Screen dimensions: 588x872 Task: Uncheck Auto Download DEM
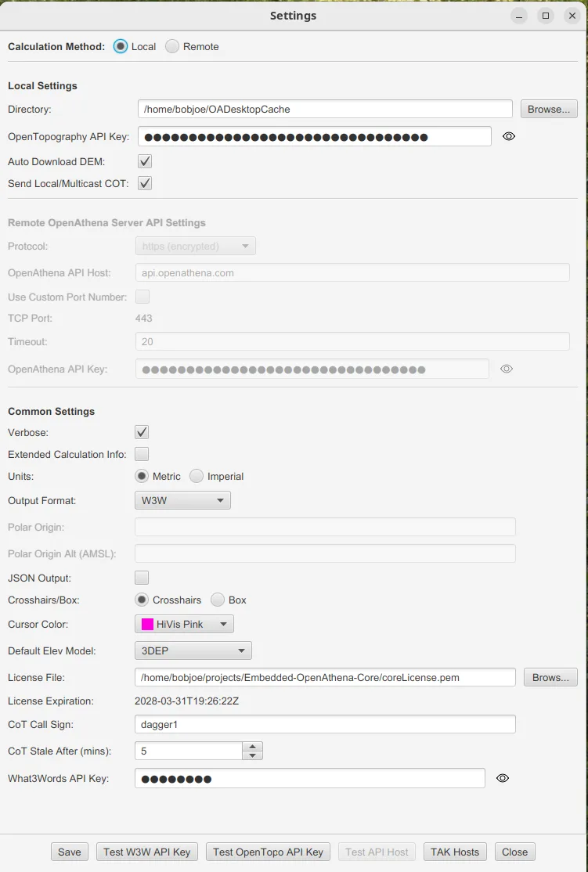click(x=145, y=161)
